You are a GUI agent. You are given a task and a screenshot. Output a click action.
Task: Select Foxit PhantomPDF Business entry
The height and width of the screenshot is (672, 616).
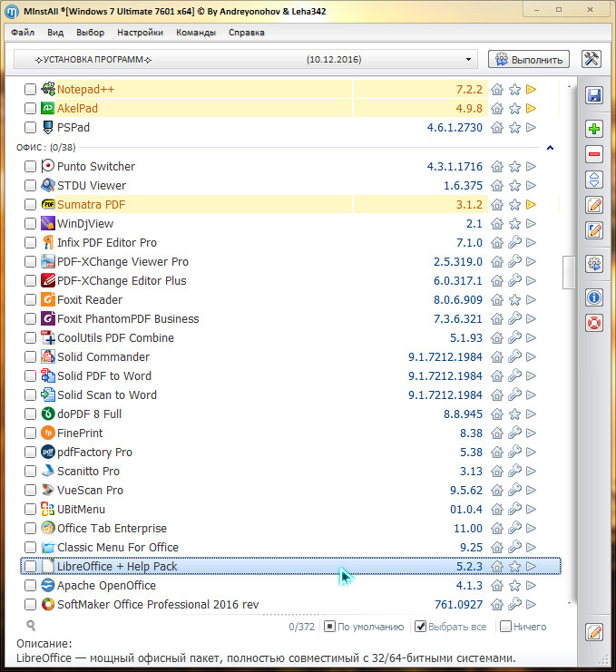[x=128, y=319]
